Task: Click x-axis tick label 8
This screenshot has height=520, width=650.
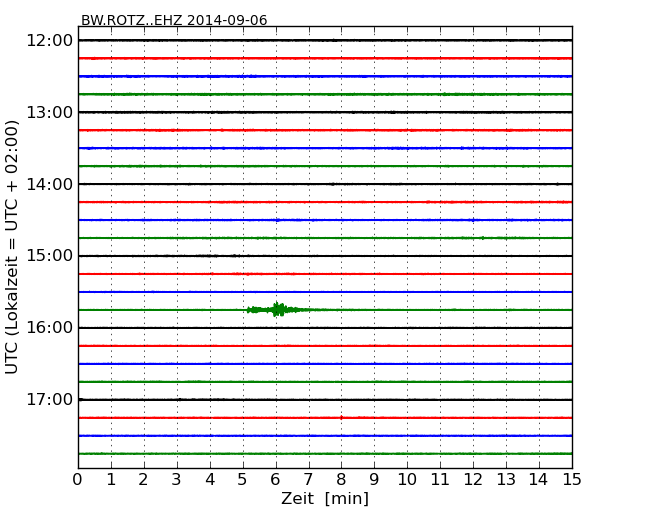Action: [341, 480]
